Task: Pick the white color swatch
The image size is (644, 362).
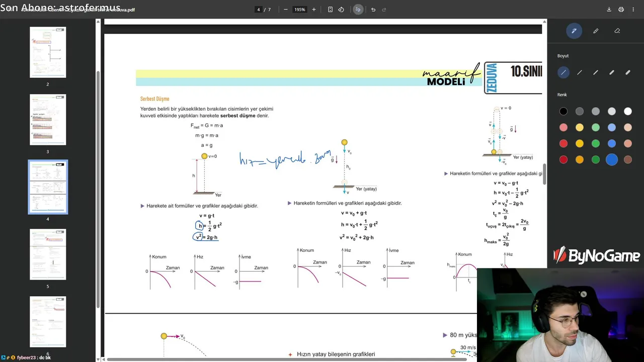Action: pos(628,112)
